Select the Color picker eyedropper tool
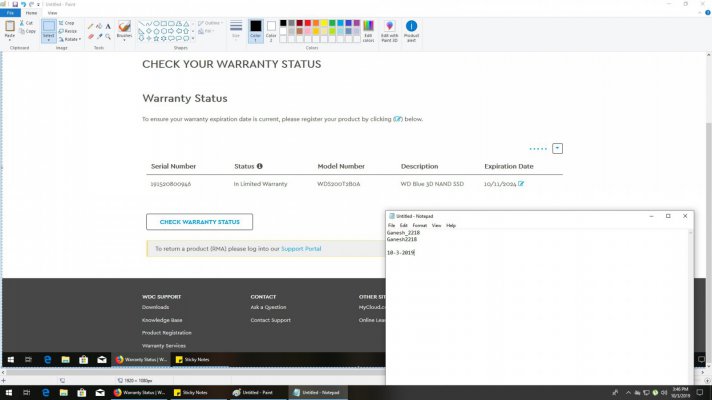Screen dimensions: 712x400 pos(99,36)
